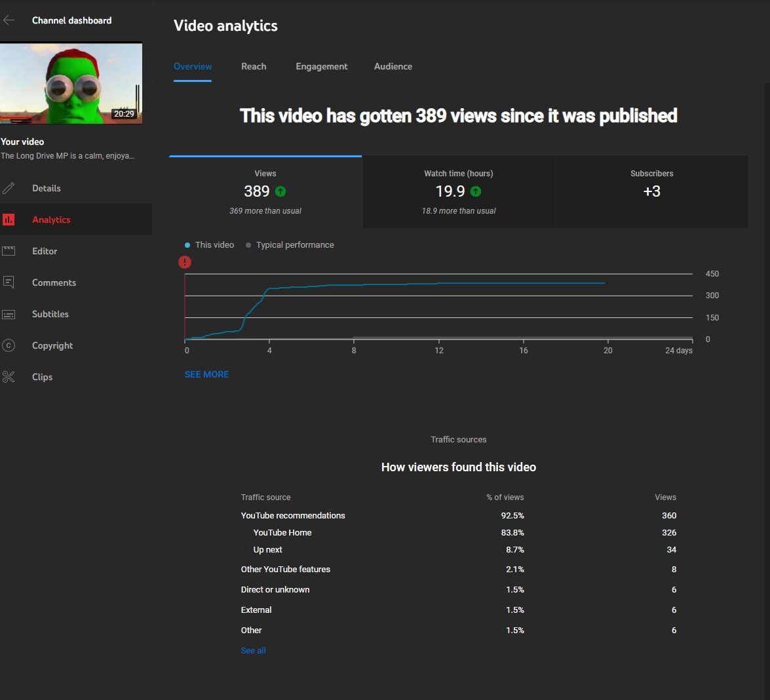
Task: Click the YouTube recommendations row label
Action: click(293, 515)
